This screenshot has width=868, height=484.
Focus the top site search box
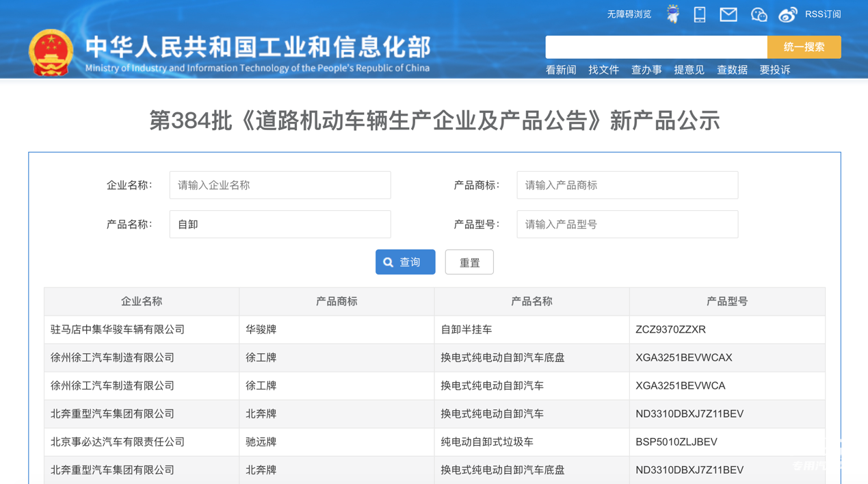tap(656, 47)
